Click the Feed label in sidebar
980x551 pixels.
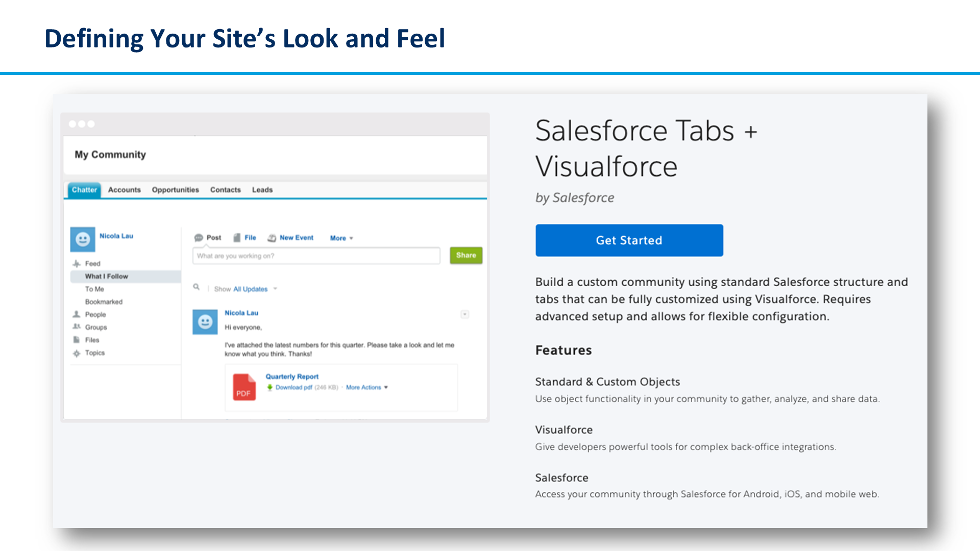tap(92, 264)
